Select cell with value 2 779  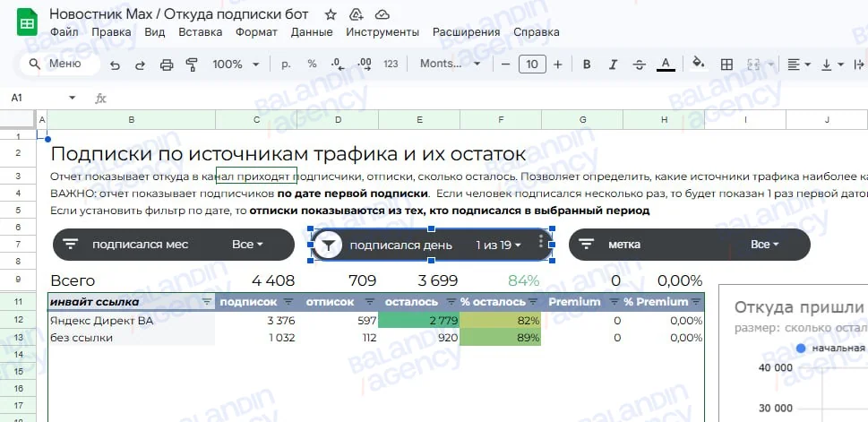tap(419, 321)
